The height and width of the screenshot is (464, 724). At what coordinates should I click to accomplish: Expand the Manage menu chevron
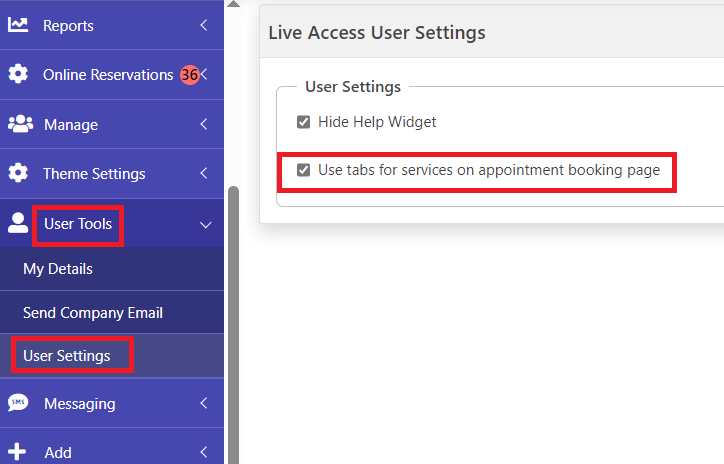[x=204, y=124]
